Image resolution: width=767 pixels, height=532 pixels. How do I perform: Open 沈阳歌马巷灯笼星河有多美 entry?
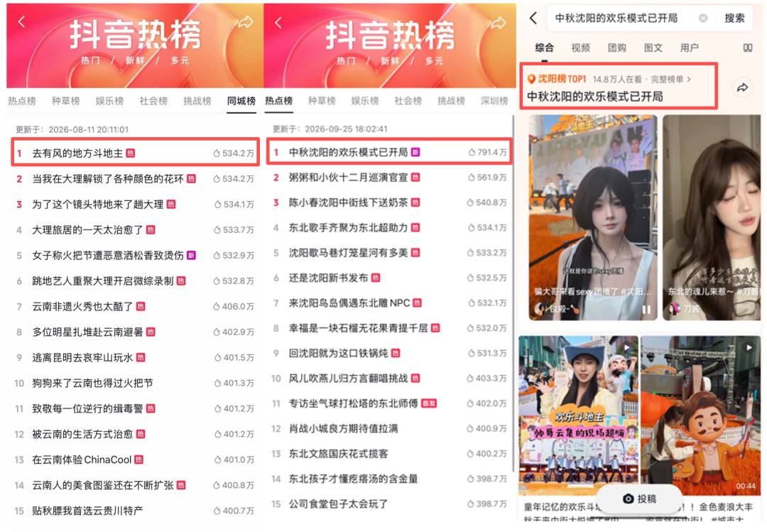389,253
